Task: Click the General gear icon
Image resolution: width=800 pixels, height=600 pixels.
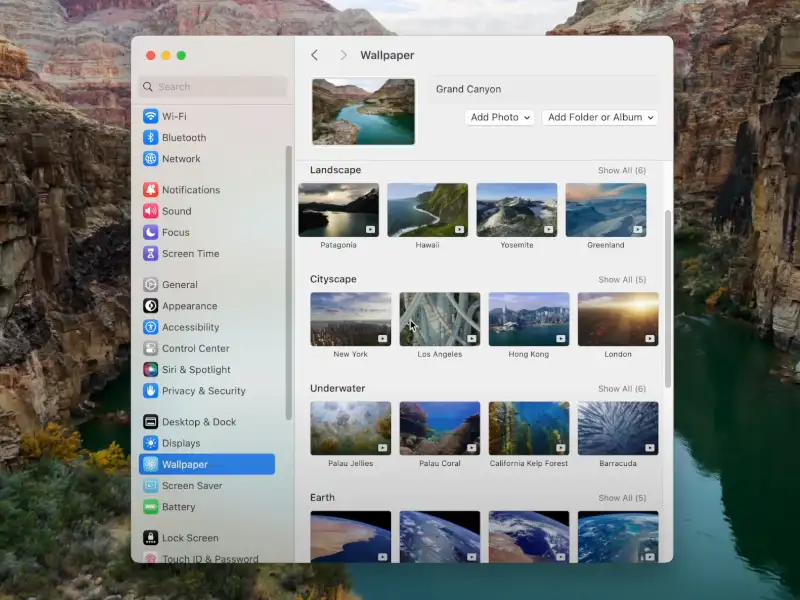Action: pyautogui.click(x=150, y=285)
